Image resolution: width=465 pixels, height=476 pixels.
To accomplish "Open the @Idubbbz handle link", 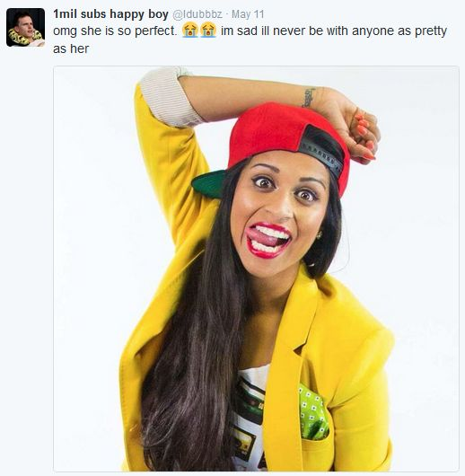I will pyautogui.click(x=197, y=14).
